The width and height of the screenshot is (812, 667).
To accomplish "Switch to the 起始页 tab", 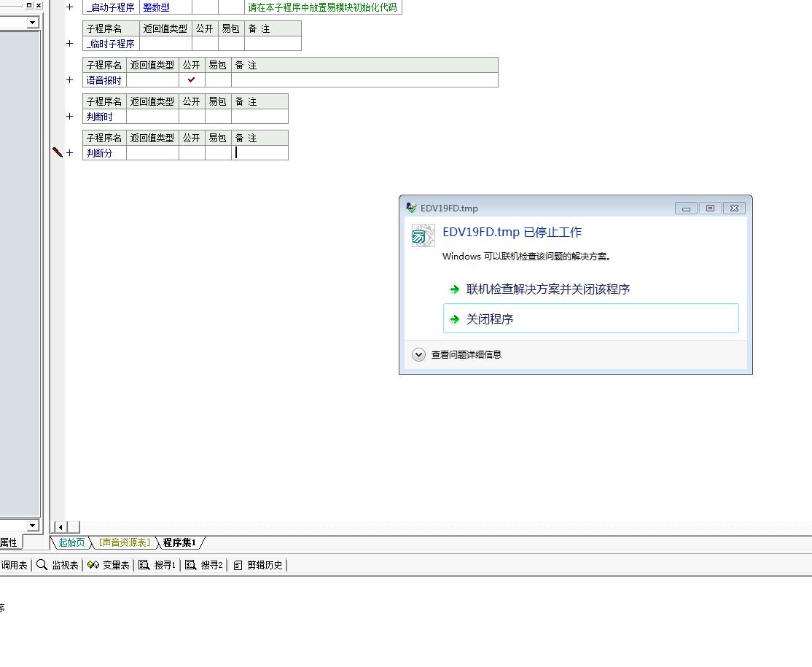I will click(71, 542).
